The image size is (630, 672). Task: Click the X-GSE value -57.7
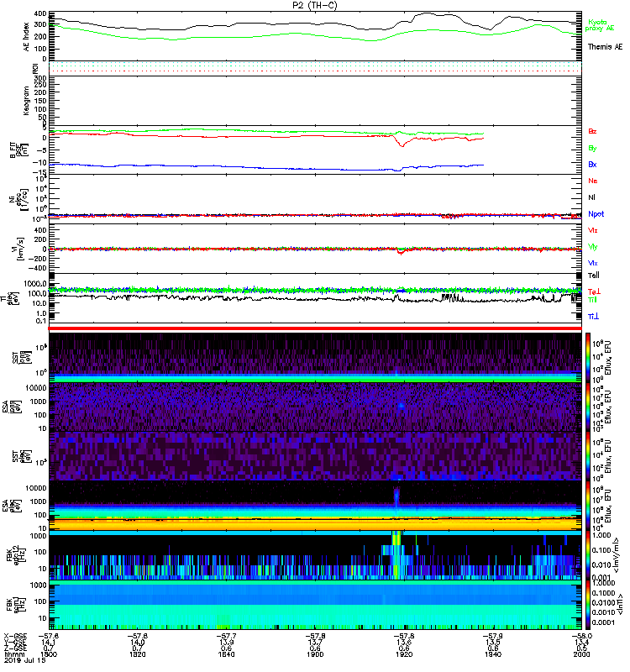click(226, 636)
